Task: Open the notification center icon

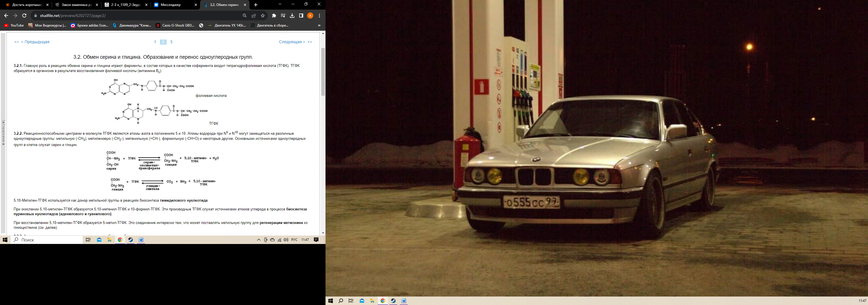Action: (316, 240)
